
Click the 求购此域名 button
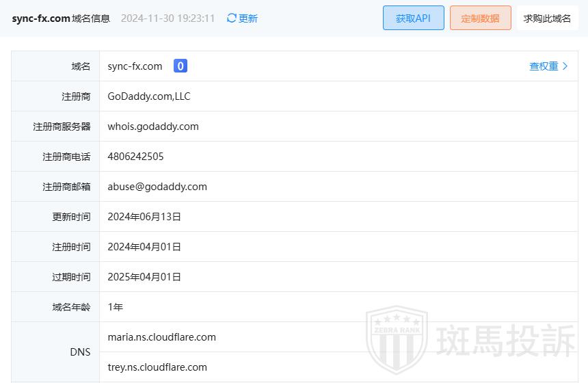click(547, 18)
